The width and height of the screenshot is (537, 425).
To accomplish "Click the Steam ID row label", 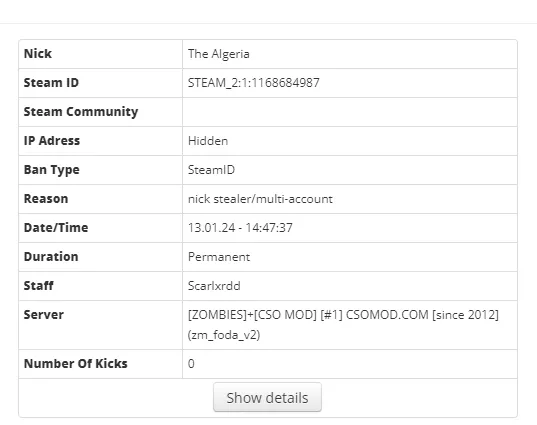I will point(51,83).
